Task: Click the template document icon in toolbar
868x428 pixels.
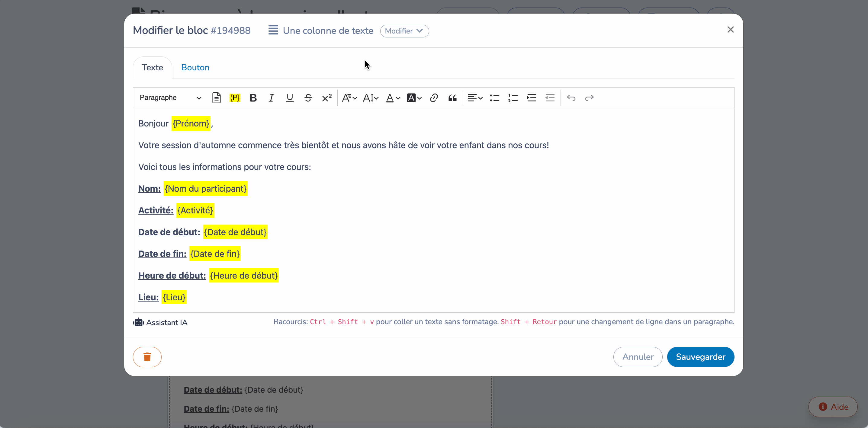Action: pyautogui.click(x=216, y=98)
